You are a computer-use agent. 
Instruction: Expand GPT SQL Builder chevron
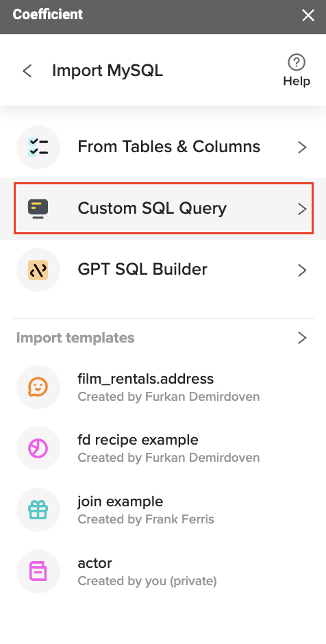pyautogui.click(x=302, y=270)
